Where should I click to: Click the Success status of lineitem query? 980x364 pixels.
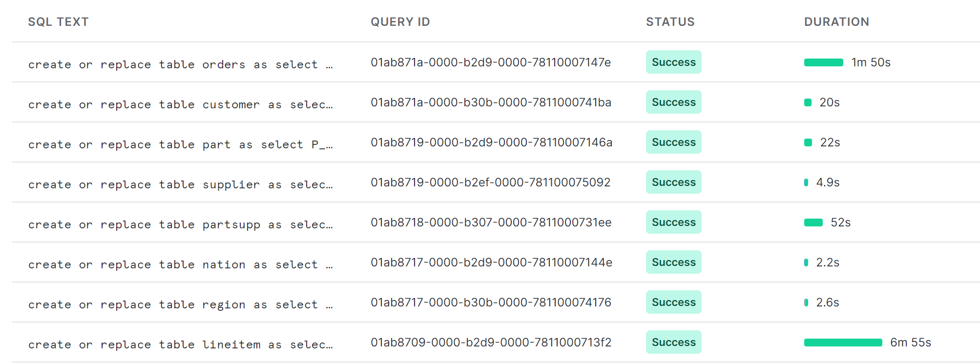673,343
